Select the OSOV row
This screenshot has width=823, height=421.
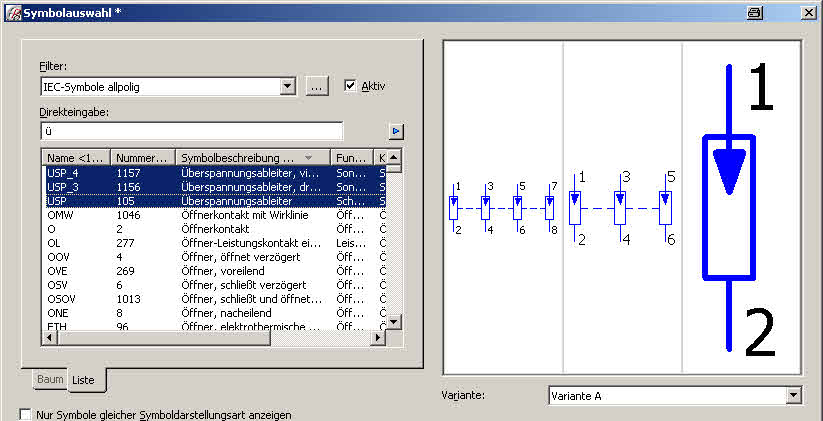(214, 299)
